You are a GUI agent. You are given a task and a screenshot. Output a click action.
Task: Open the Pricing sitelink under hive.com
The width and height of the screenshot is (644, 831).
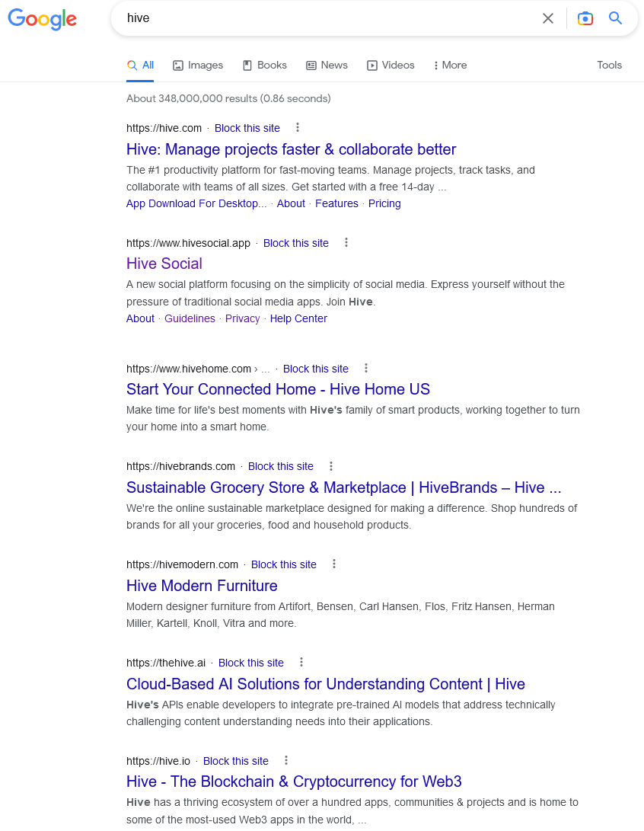(384, 203)
